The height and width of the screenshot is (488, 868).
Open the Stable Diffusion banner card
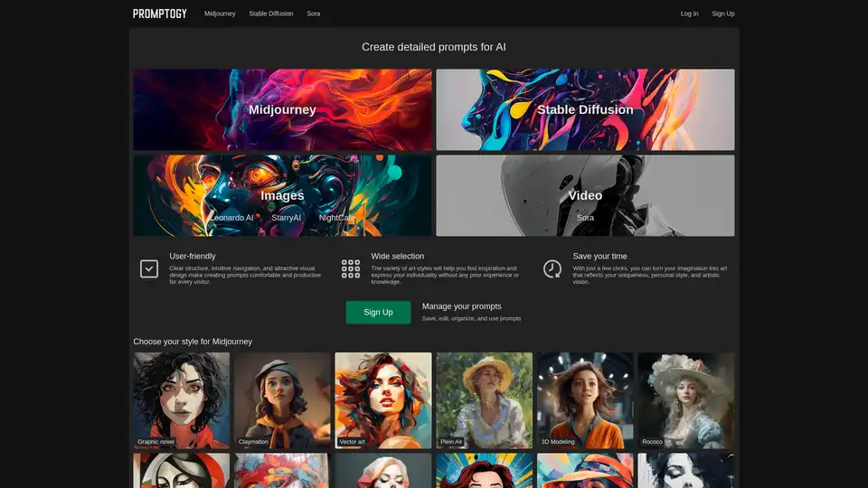coord(585,109)
